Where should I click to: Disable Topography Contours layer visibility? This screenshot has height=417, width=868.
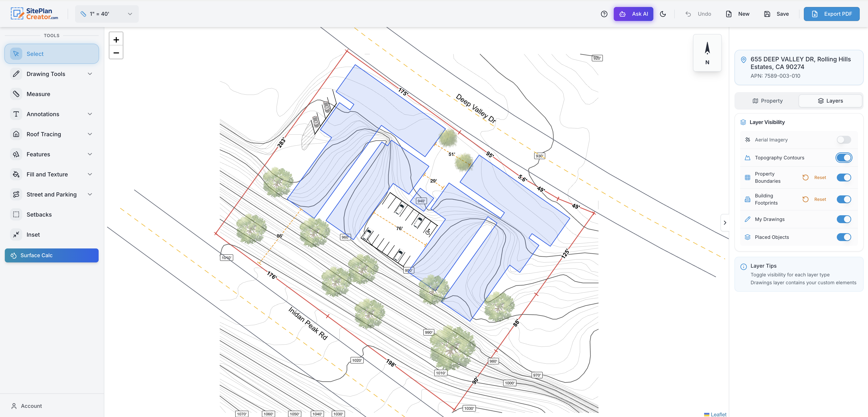pos(844,157)
